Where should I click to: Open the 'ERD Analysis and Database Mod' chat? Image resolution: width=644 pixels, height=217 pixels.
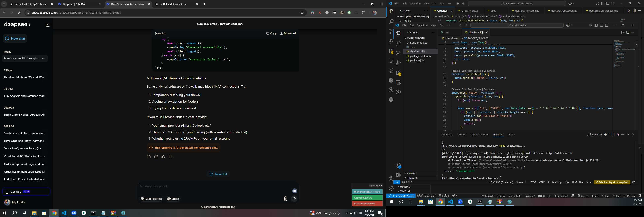coord(25,96)
